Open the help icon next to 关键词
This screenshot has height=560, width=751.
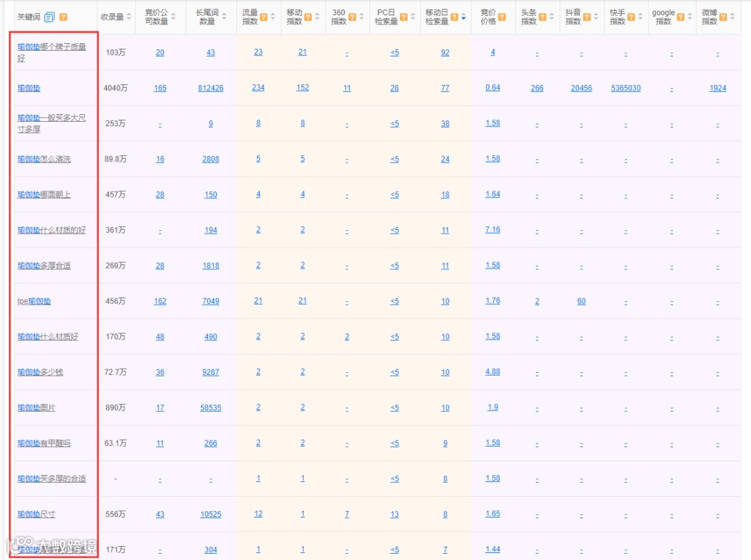(x=63, y=17)
